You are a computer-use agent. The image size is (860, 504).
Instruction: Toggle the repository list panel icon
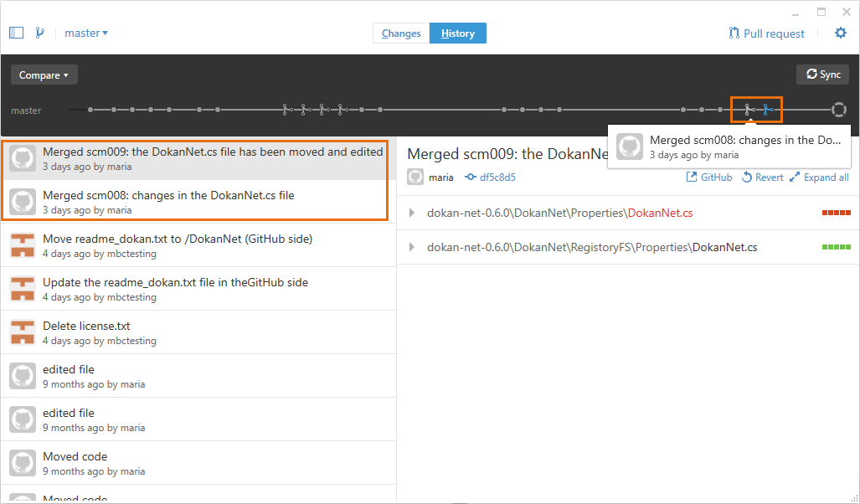click(x=16, y=32)
